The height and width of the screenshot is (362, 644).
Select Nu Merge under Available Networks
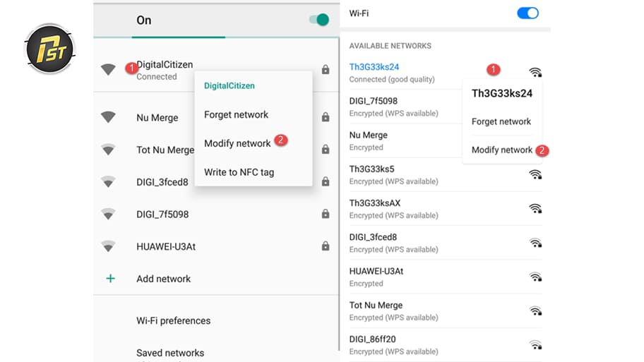369,135
